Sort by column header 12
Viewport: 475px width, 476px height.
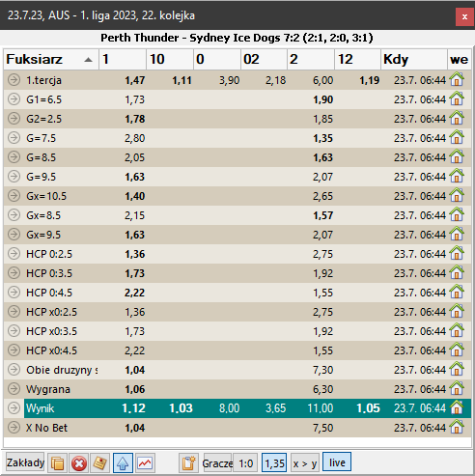(357, 59)
